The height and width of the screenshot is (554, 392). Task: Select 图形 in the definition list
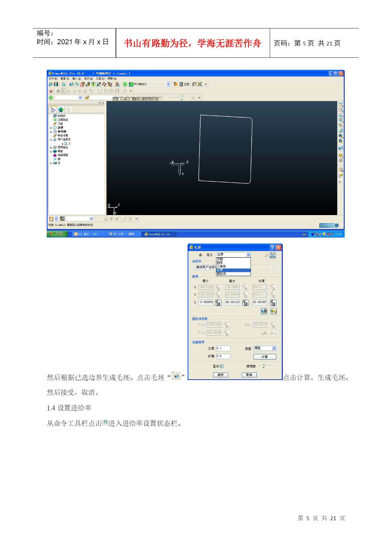click(233, 263)
